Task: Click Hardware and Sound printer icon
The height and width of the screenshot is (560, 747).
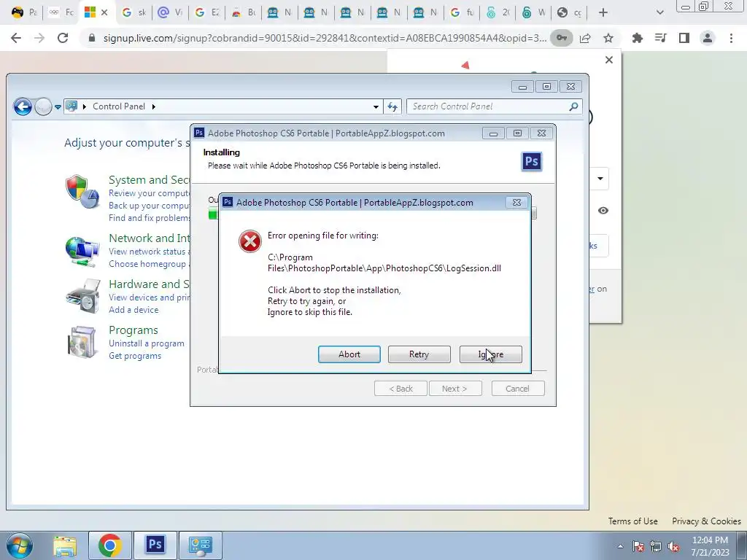Action: pos(83,296)
